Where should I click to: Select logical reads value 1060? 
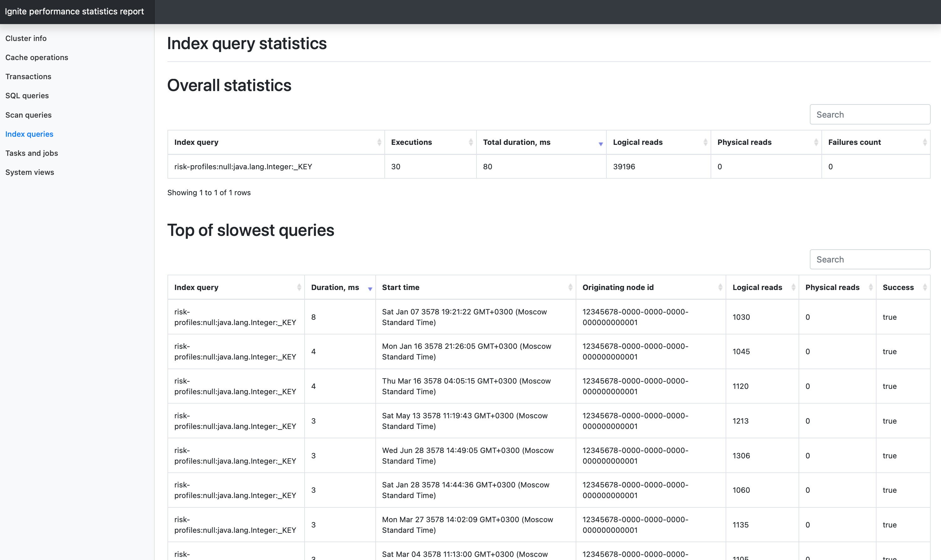coord(741,490)
